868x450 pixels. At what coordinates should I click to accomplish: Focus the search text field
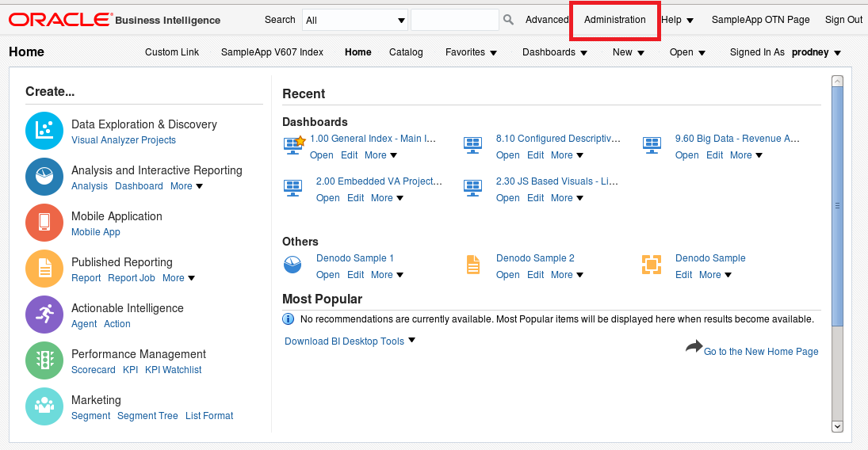tap(454, 20)
